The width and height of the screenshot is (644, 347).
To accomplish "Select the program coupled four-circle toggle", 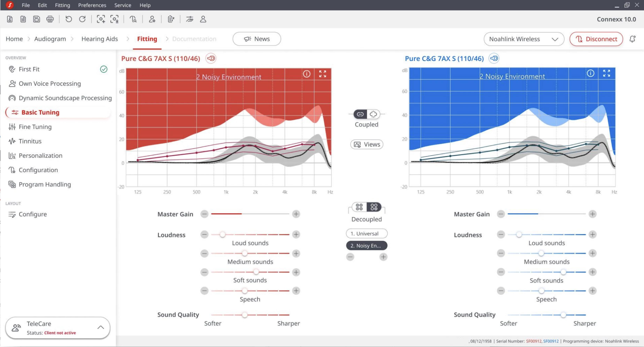I will tap(359, 207).
